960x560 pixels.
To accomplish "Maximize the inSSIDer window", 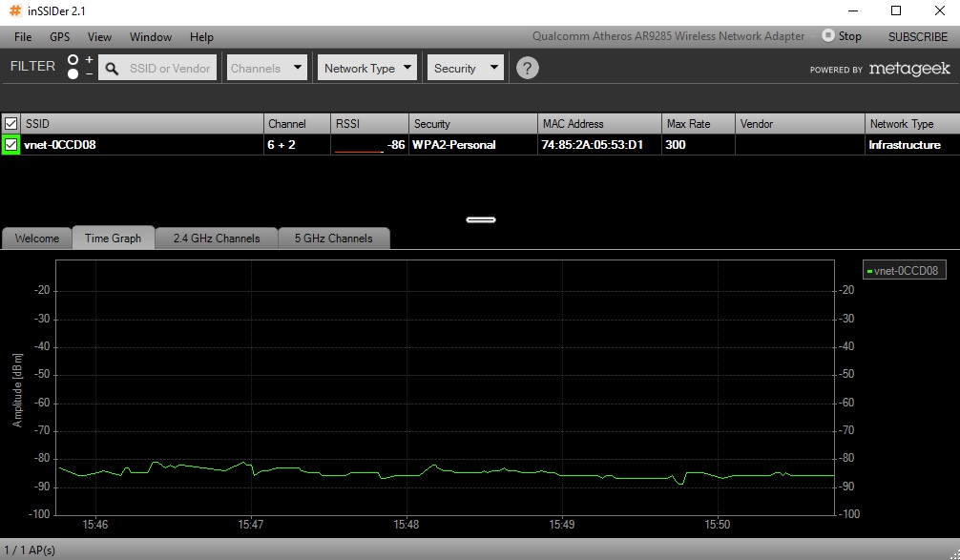I will (x=896, y=11).
